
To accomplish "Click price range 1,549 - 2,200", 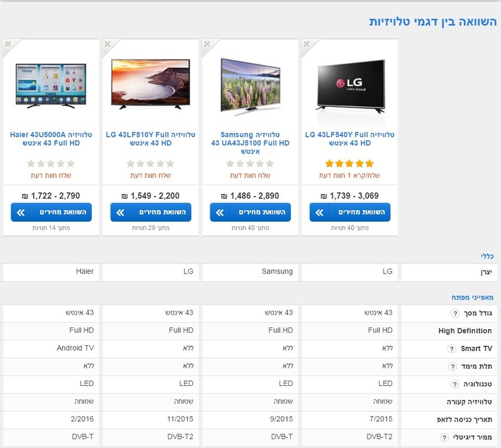I will pos(150,195).
